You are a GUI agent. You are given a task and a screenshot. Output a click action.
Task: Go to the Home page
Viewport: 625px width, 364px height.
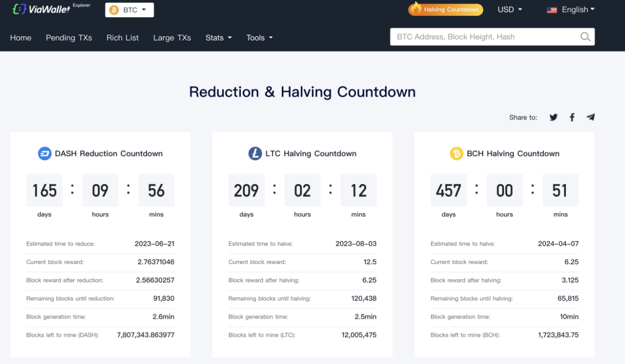coord(21,38)
